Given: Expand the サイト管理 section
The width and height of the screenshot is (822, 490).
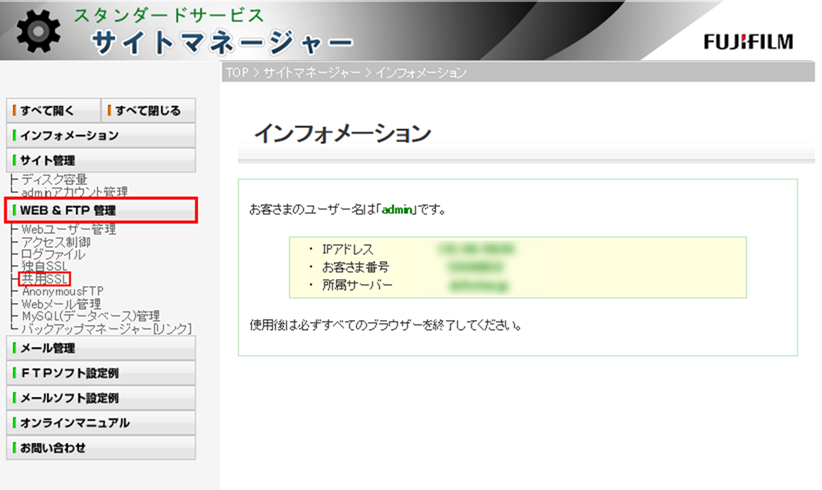Looking at the screenshot, I should point(100,160).
